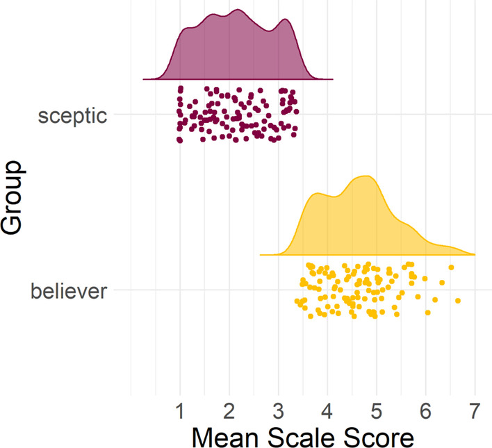Click the 'Group' y-axis title
This screenshot has height=448, width=492.
[12, 198]
